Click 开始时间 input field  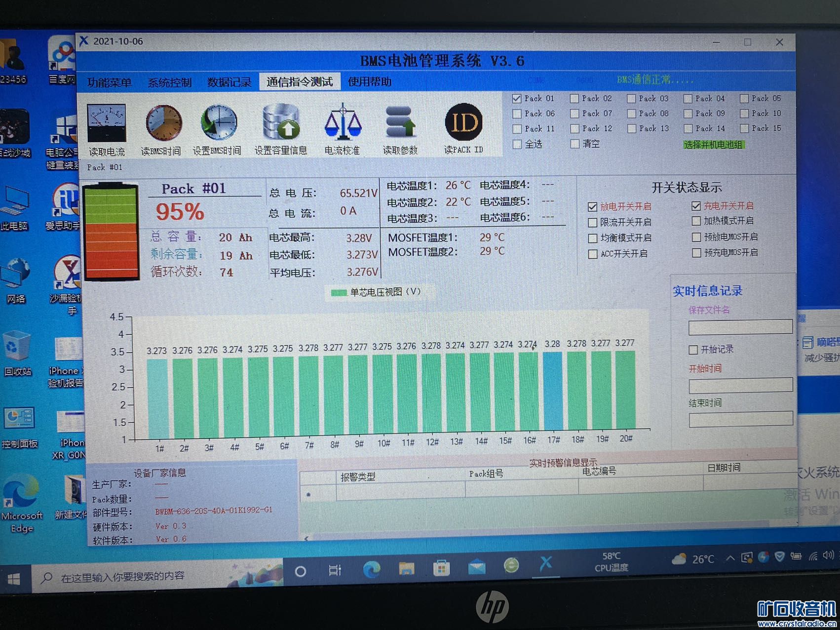pyautogui.click(x=740, y=386)
